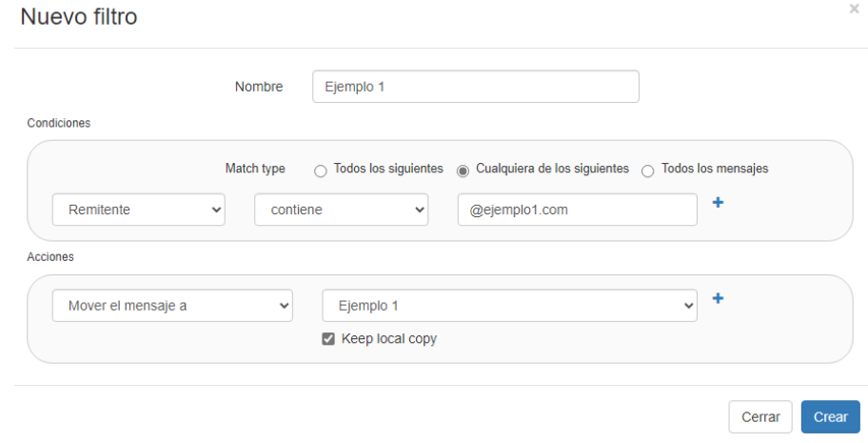Select the 'Todos los siguientes' radio button
Image resolution: width=868 pixels, height=443 pixels.
[x=321, y=171]
